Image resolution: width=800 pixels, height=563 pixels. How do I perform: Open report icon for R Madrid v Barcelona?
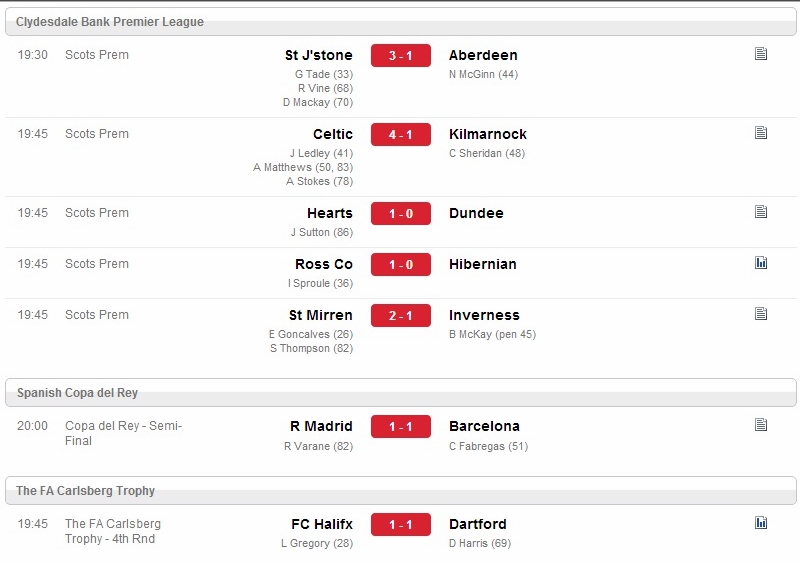761,425
